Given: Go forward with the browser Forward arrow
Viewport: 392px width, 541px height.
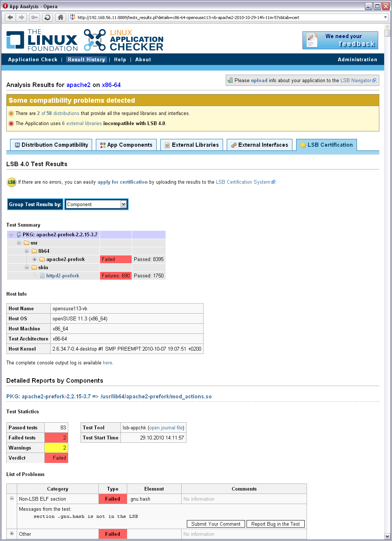Looking at the screenshot, I should pos(21,17).
